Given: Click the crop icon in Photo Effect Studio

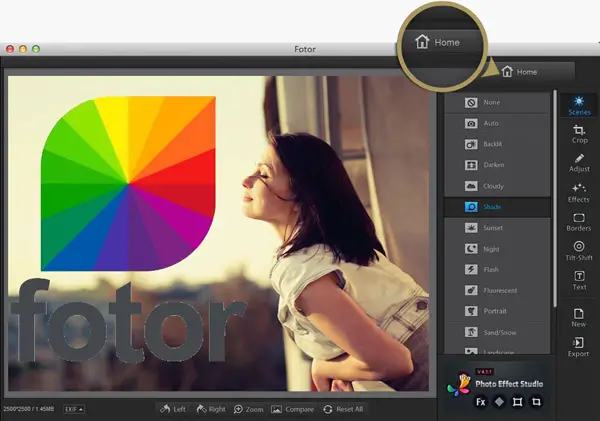Looking at the screenshot, I should click(536, 402).
